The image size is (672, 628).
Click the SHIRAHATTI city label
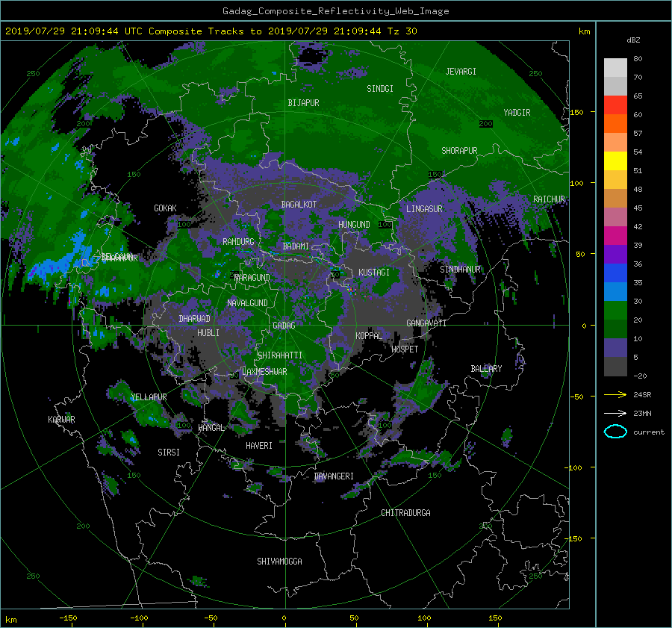[x=280, y=355]
